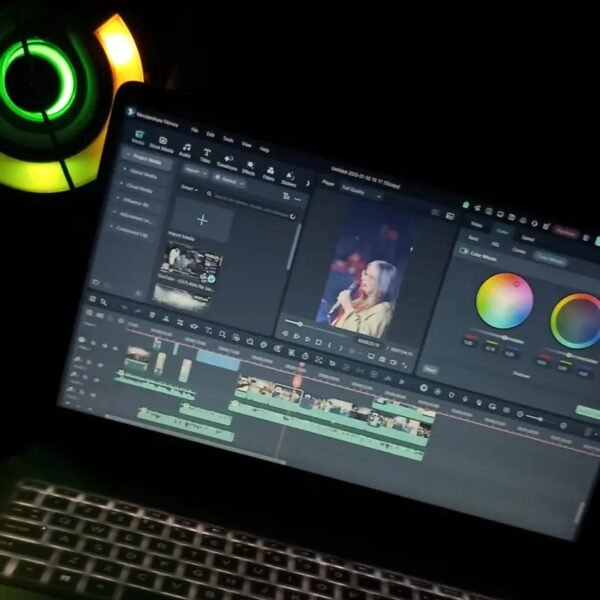Click the Reset button in color panel
The height and width of the screenshot is (600, 600).
click(430, 369)
